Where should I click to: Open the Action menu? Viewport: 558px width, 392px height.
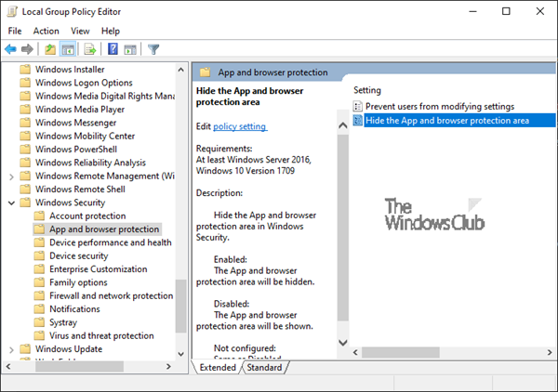click(46, 31)
